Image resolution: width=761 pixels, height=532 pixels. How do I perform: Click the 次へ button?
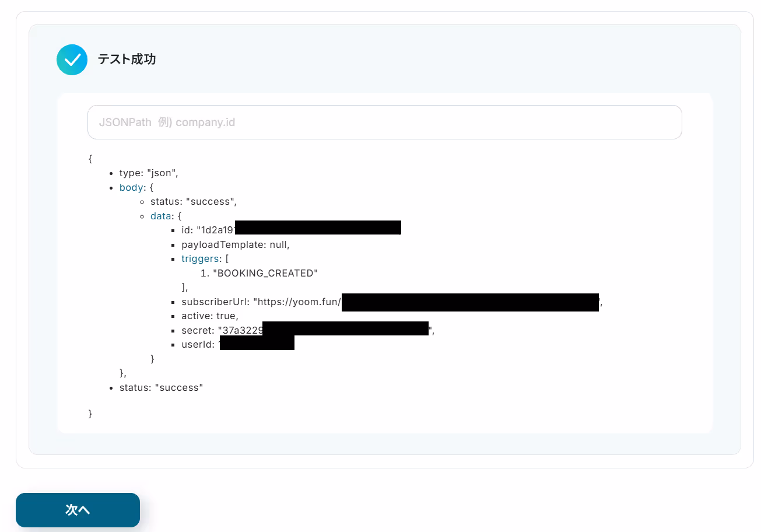[78, 510]
